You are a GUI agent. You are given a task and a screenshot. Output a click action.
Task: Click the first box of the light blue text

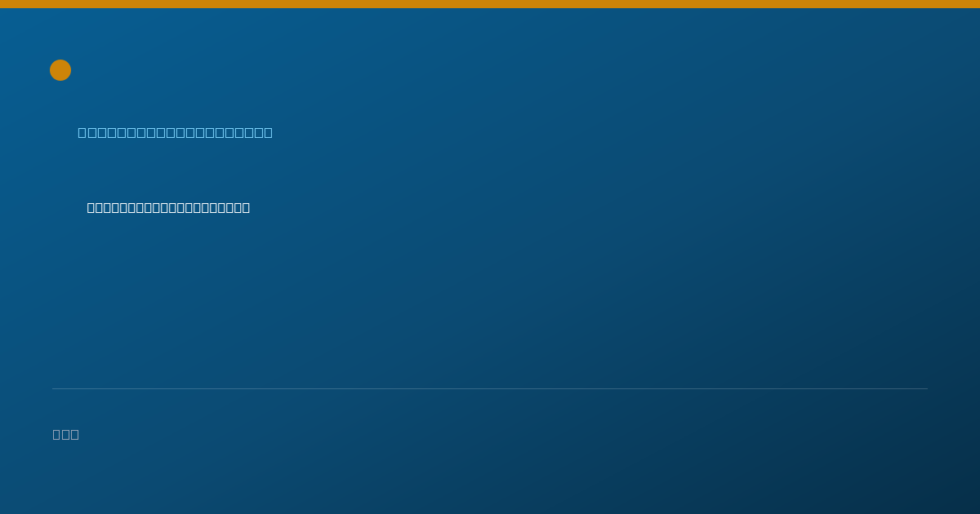[x=82, y=132]
